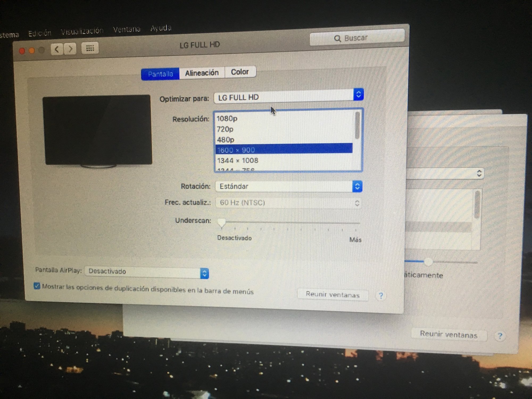Click the forward navigation arrow
Image resolution: width=532 pixels, height=399 pixels.
(x=70, y=49)
